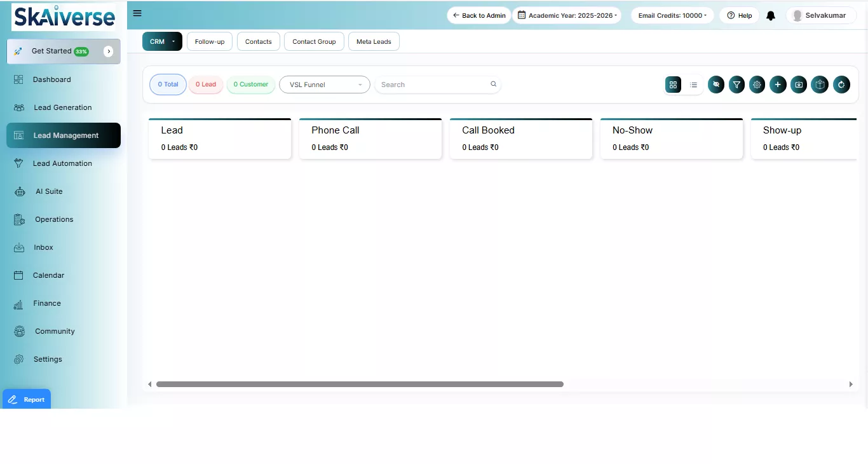Switch to the Follow-up tab
This screenshot has width=868, height=464.
(210, 42)
